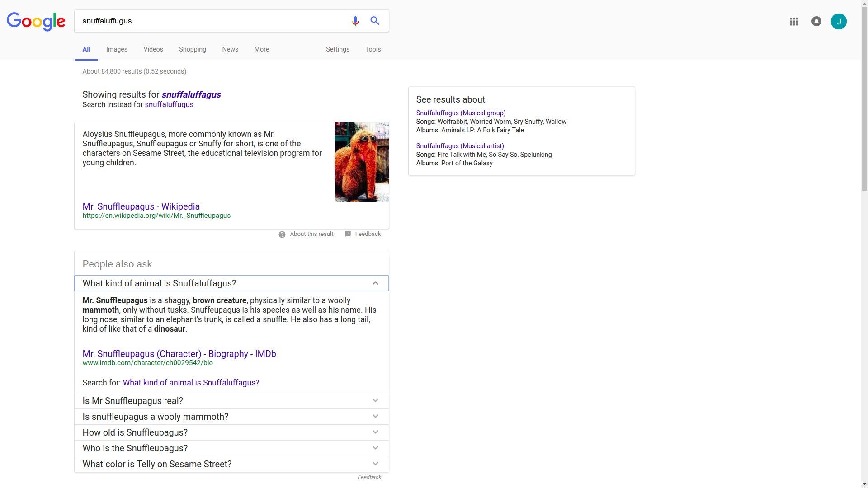868x488 pixels.
Task: Open Snuffaluffagus (Musical group) link
Action: coord(461,113)
